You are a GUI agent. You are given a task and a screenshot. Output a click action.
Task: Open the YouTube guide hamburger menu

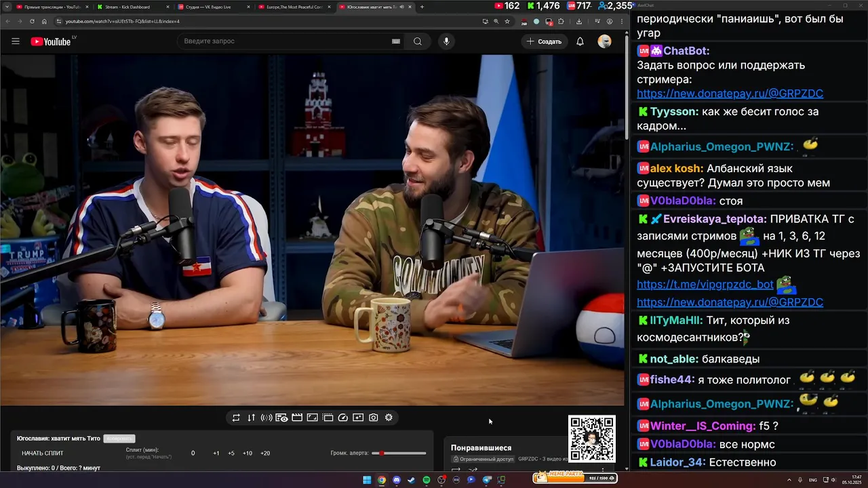pos(15,41)
